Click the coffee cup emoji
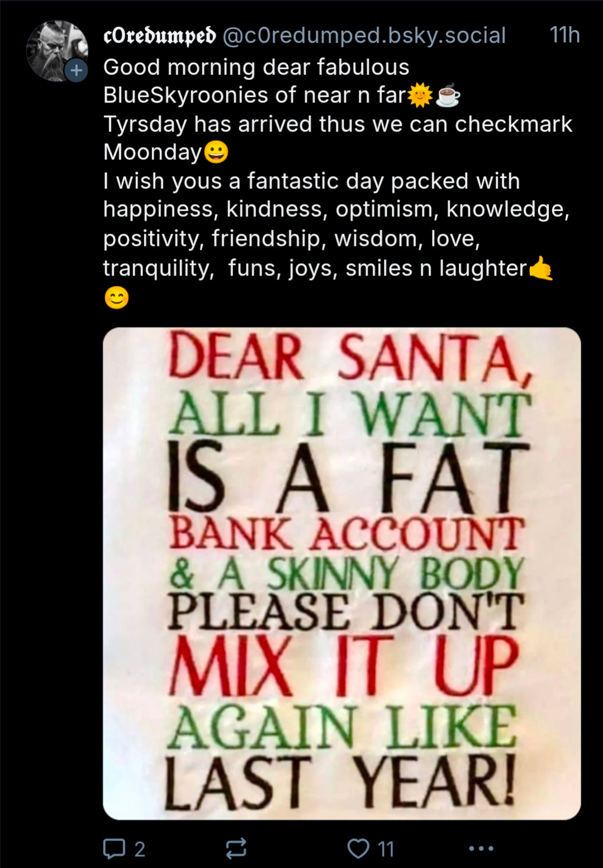Viewport: 603px width, 868px height. [x=448, y=96]
